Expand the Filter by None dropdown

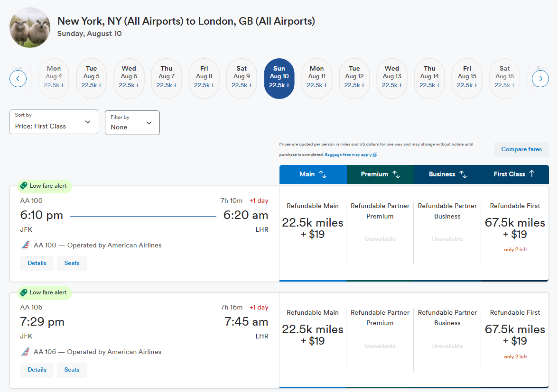(x=132, y=123)
